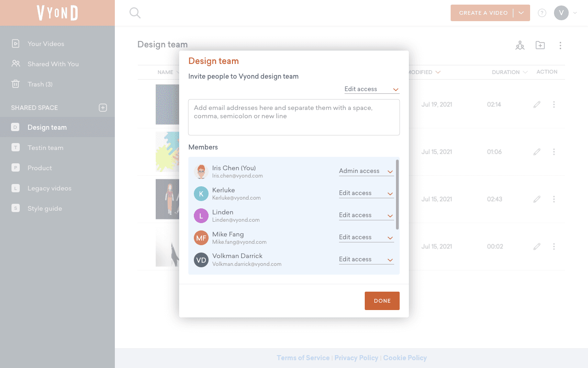Viewport: 588px width, 368px height.
Task: Click the Your Videos play icon
Action: coord(16,44)
